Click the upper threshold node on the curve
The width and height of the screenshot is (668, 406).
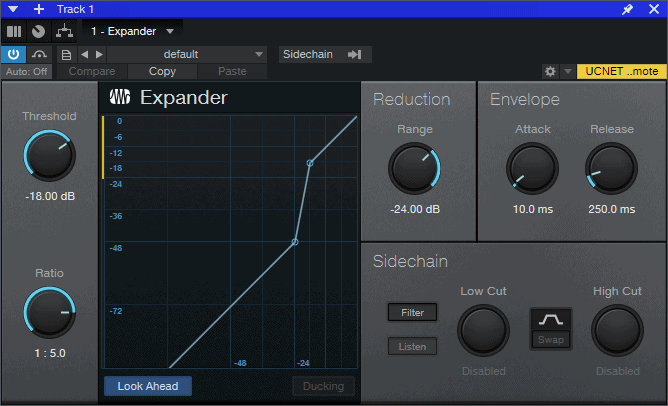tap(310, 163)
